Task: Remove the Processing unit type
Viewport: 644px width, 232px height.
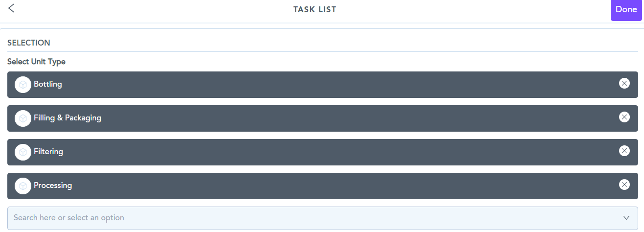Action: point(624,185)
